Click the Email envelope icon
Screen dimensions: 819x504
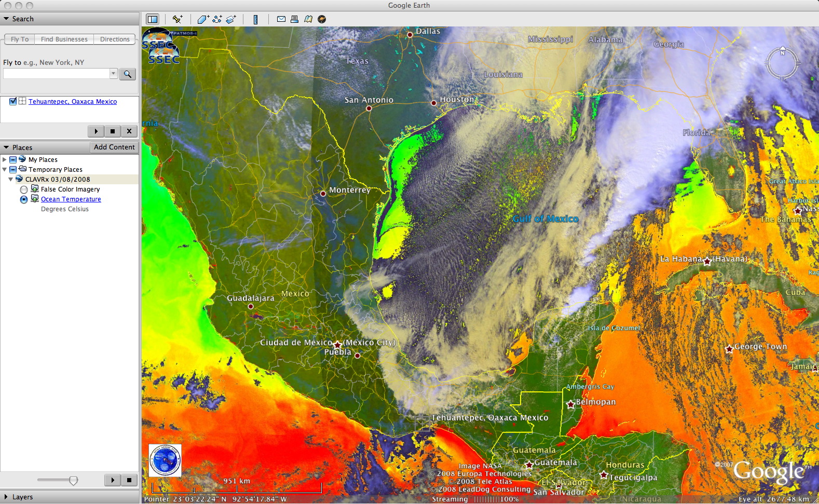coord(281,19)
